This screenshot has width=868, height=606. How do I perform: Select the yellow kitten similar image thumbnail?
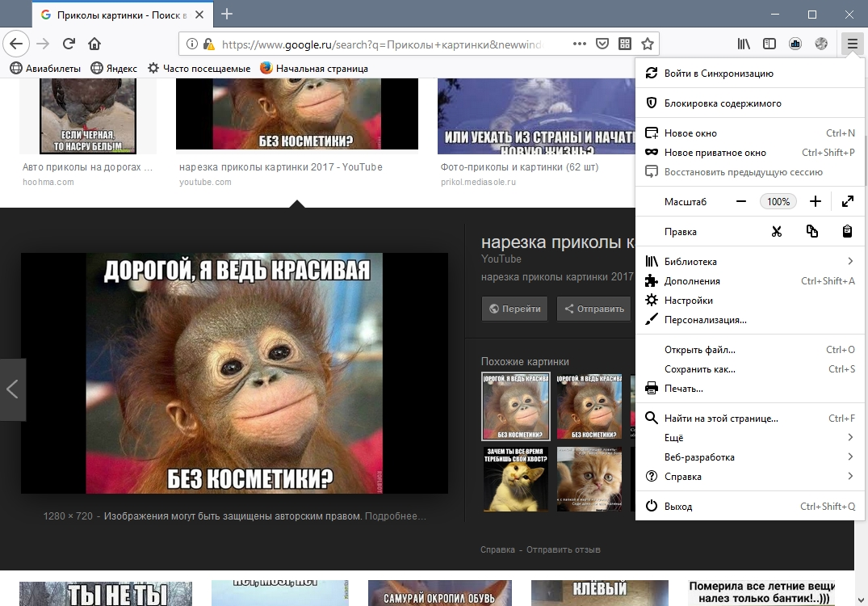[x=515, y=478]
